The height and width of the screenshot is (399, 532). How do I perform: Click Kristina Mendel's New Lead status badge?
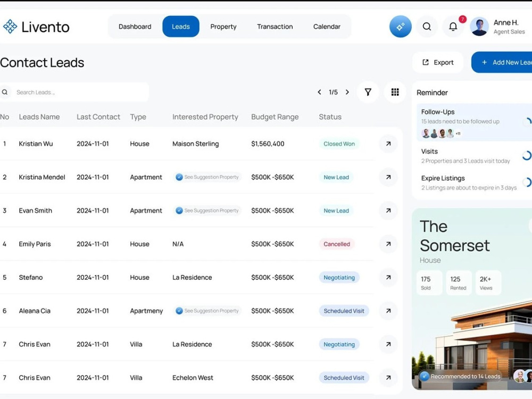(336, 177)
